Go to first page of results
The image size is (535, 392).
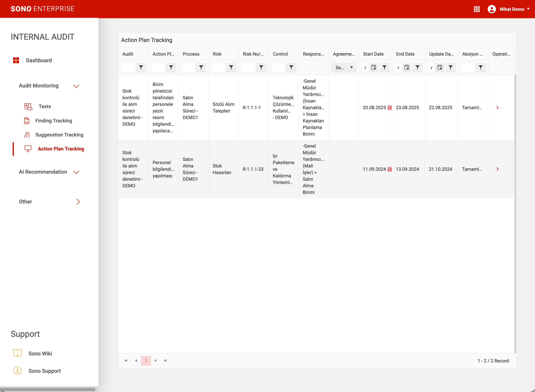(126, 360)
